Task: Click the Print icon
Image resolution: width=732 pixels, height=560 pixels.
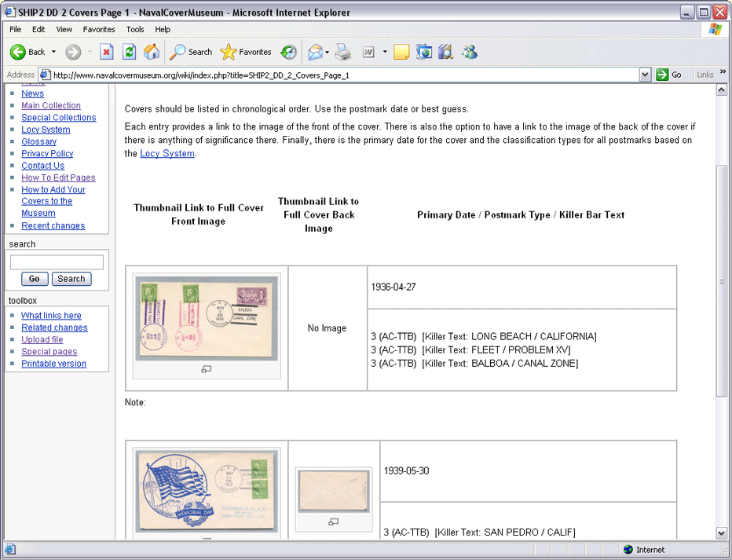Action: coord(342,53)
